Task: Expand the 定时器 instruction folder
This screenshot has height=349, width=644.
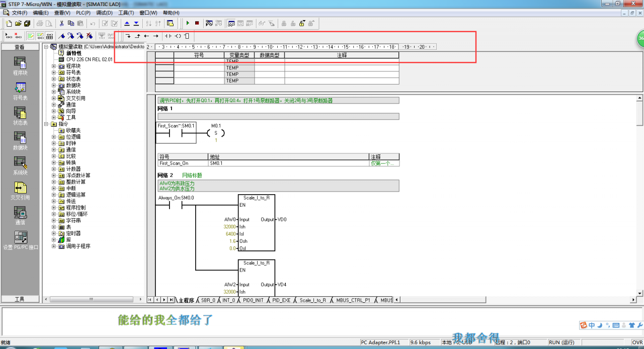Action: pyautogui.click(x=54, y=233)
